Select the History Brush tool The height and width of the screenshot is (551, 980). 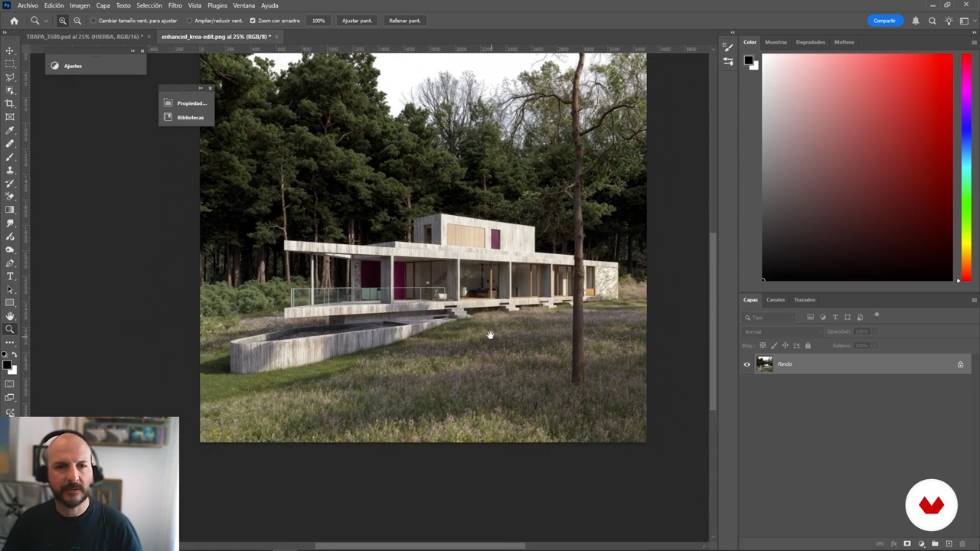10,183
